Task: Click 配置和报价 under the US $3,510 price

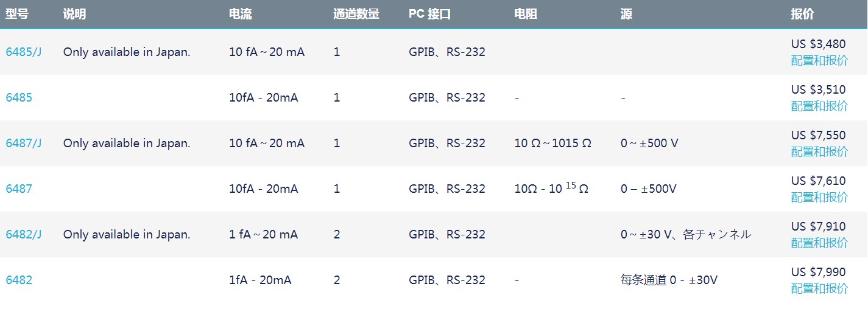Action: 819,106
